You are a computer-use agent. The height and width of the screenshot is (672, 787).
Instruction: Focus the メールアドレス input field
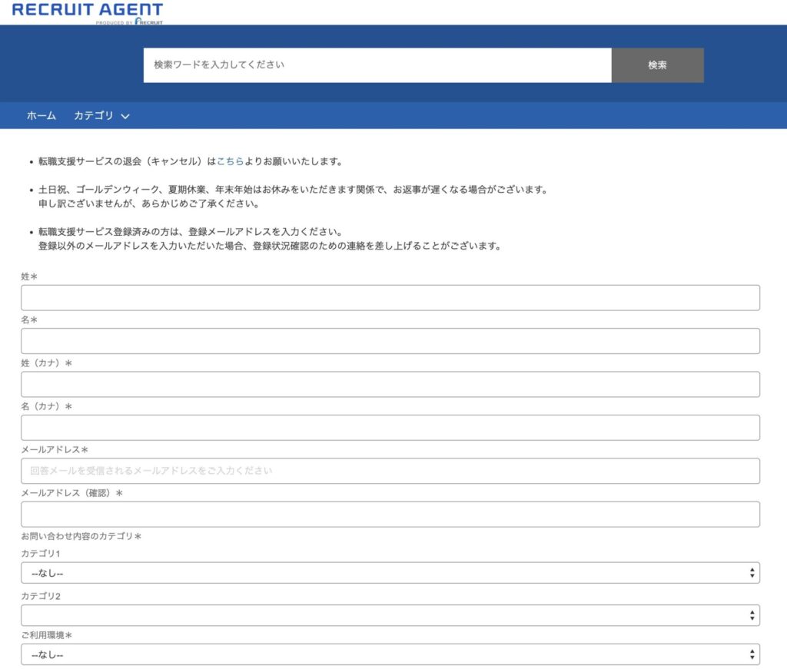coord(390,471)
